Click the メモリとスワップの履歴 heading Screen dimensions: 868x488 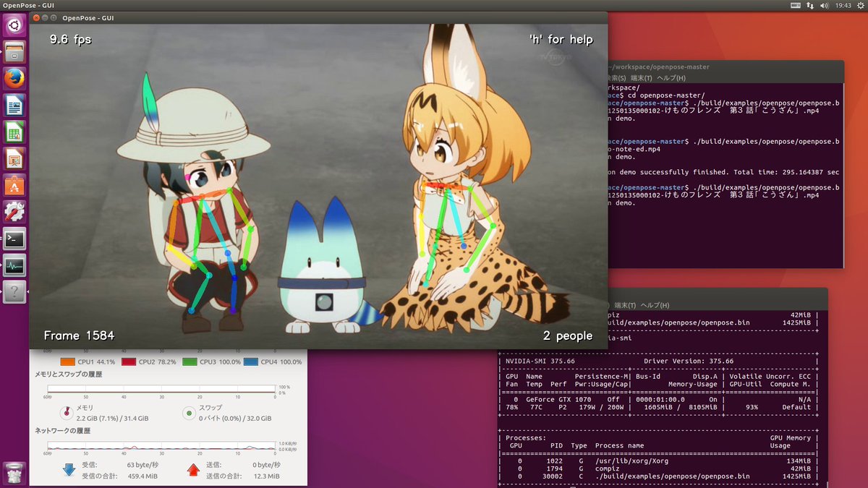[69, 374]
